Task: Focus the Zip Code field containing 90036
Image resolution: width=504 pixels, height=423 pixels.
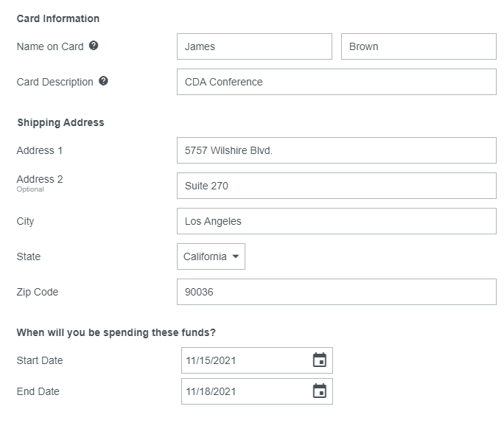Action: coord(336,292)
